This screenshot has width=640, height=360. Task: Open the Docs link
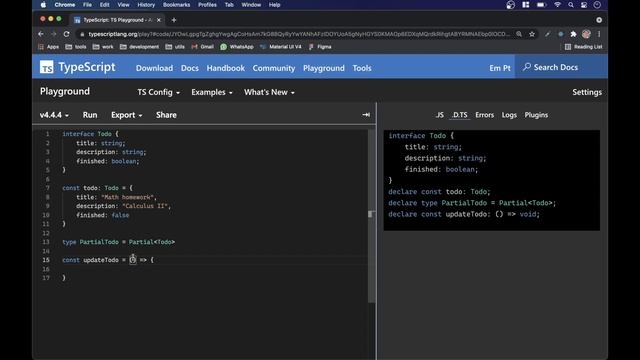(x=190, y=68)
